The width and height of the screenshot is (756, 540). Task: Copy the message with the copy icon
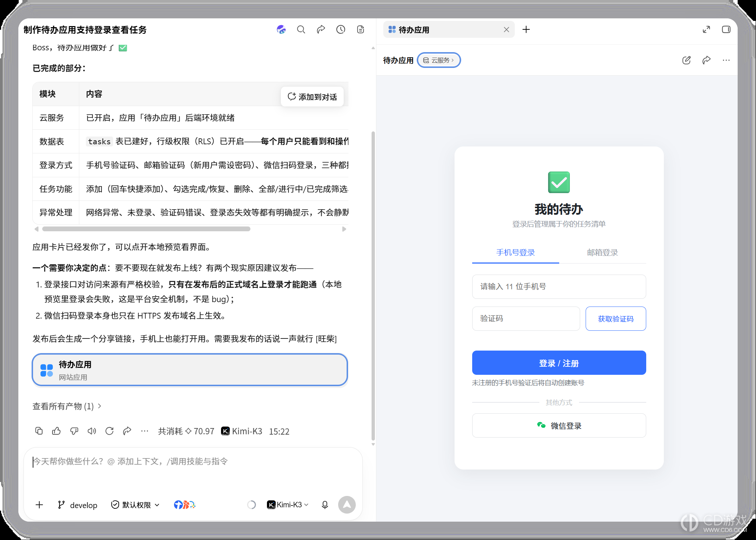point(39,431)
